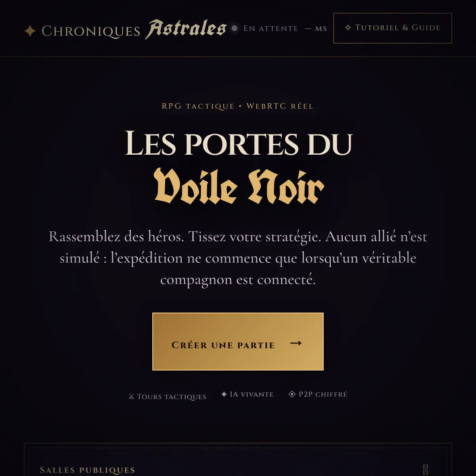Click the crossed swords icon
The height and width of the screenshot is (476, 476).
tap(131, 396)
